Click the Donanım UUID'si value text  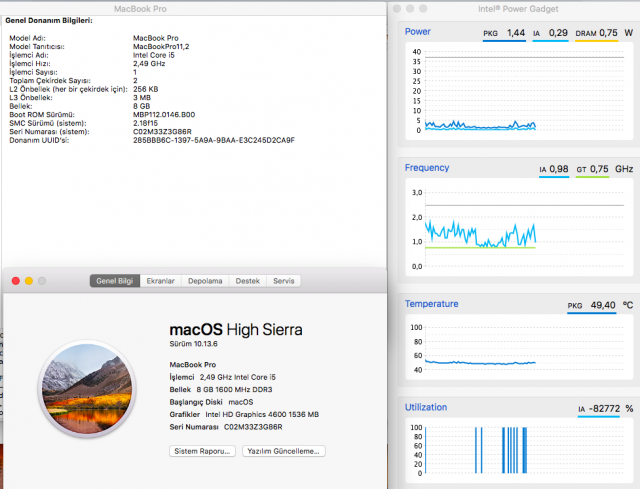coord(213,140)
